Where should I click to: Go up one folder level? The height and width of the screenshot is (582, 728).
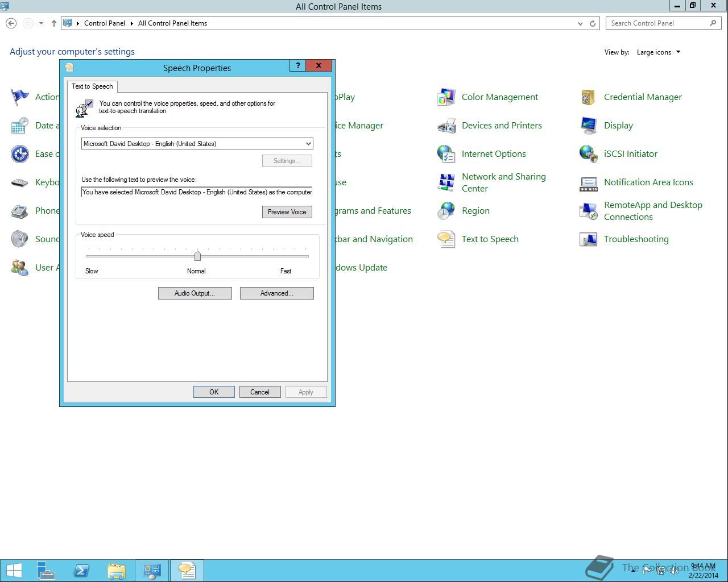point(53,23)
